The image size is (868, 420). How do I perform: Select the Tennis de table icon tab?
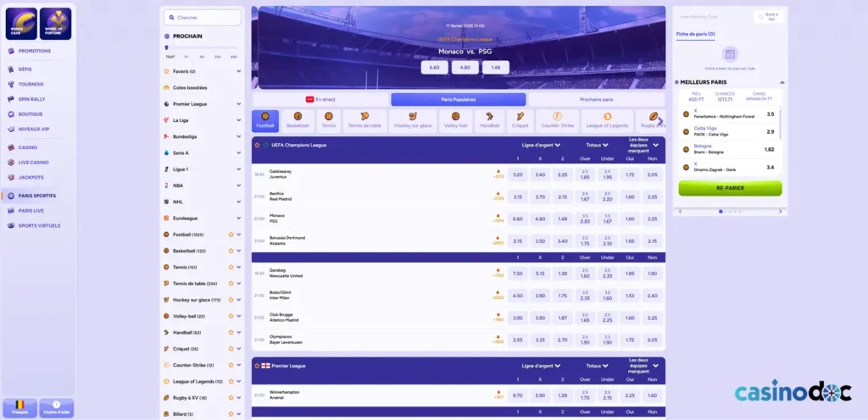click(364, 120)
